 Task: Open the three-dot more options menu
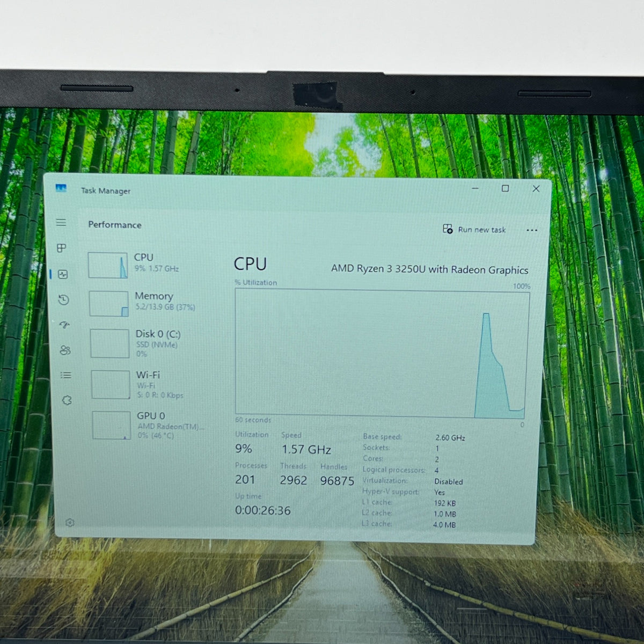coord(532,230)
